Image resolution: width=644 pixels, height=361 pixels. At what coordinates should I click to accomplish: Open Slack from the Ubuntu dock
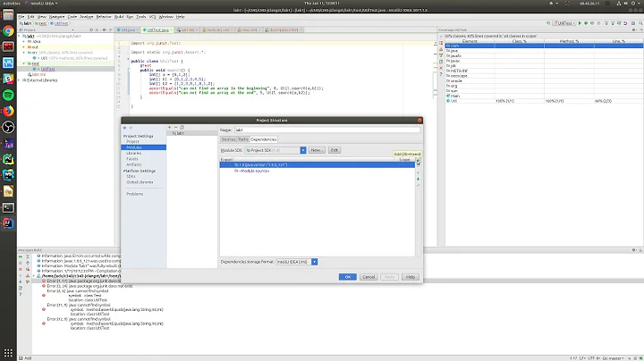[8, 80]
